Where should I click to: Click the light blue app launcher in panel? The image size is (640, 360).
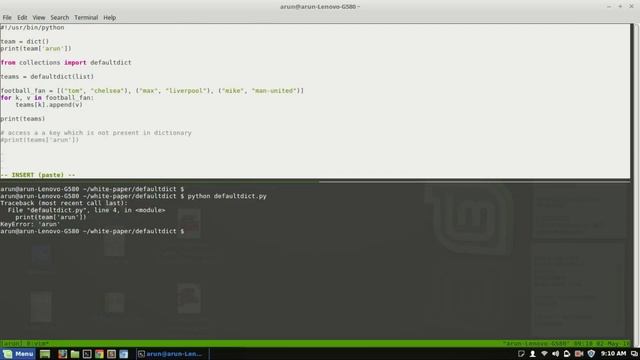[x=124, y=354]
